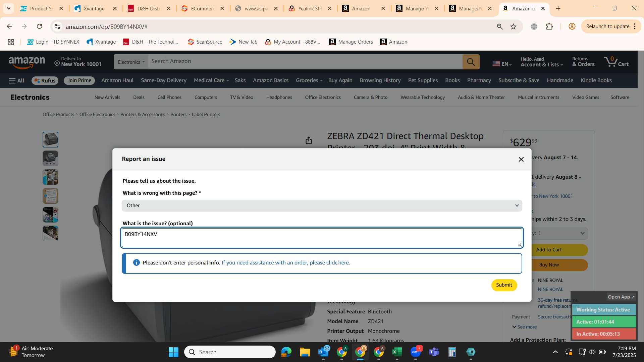The width and height of the screenshot is (644, 362).
Task: Go back in the browser
Action: coord(9,26)
